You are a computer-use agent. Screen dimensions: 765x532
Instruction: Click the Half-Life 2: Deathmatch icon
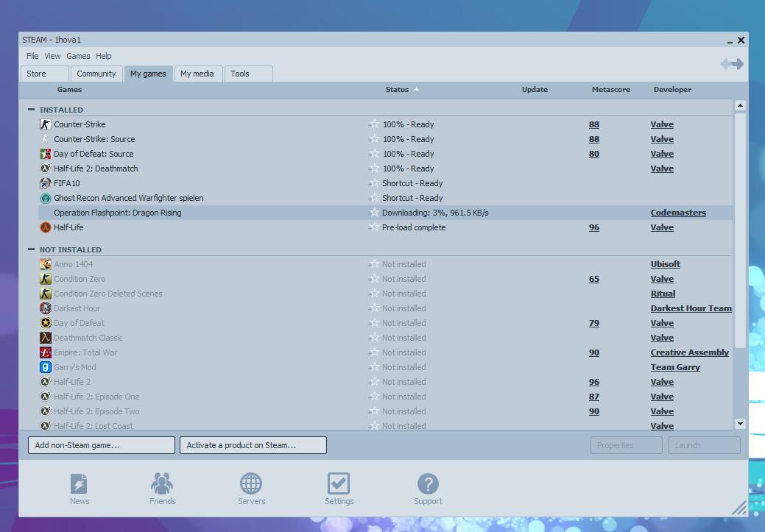point(46,169)
